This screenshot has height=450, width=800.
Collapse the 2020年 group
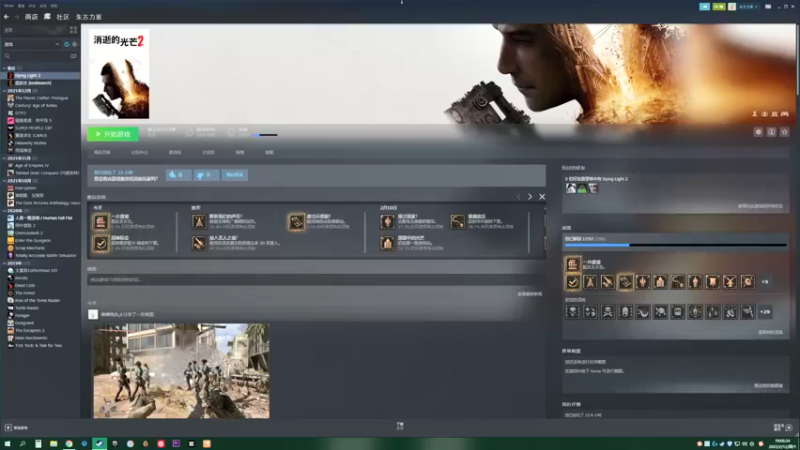tap(5, 211)
